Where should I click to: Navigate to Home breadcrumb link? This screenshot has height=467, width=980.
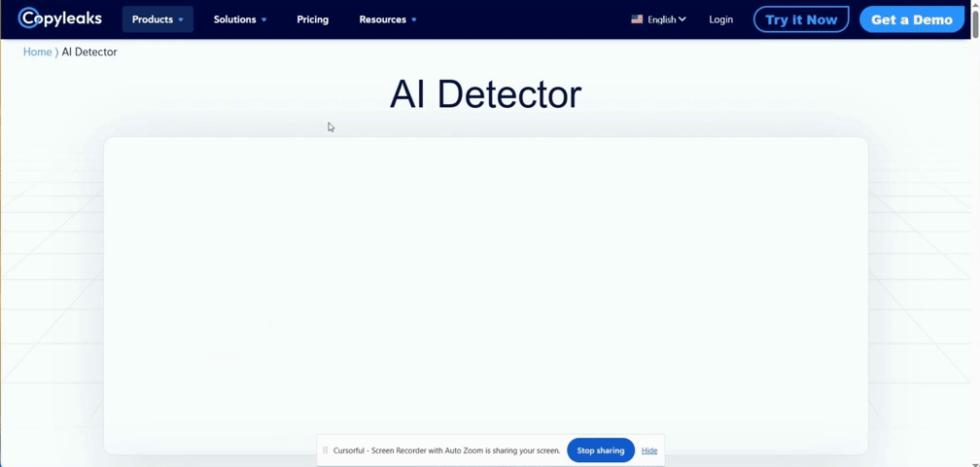click(x=38, y=52)
